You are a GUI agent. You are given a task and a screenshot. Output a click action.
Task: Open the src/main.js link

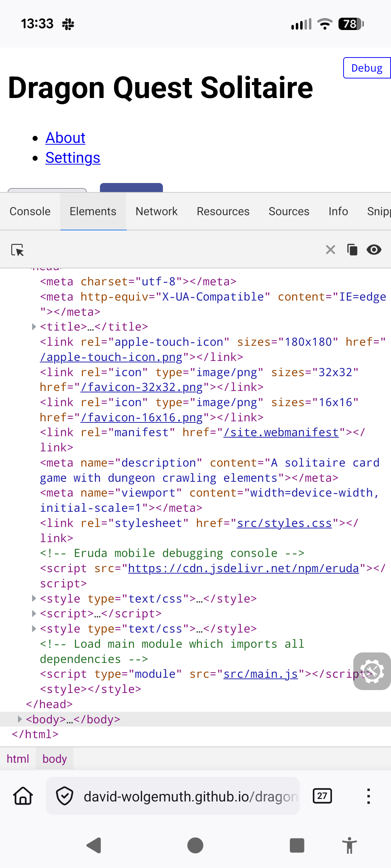click(x=261, y=674)
